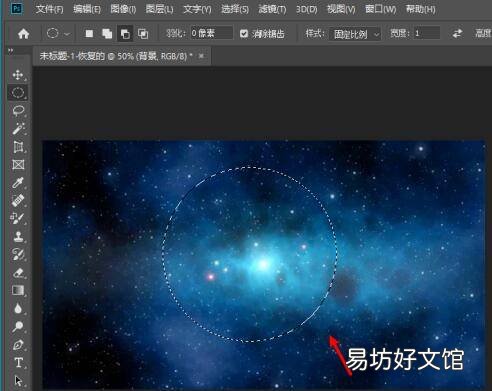Open the 图像(I) menu
Screen dimensions: 492x391
click(x=123, y=9)
